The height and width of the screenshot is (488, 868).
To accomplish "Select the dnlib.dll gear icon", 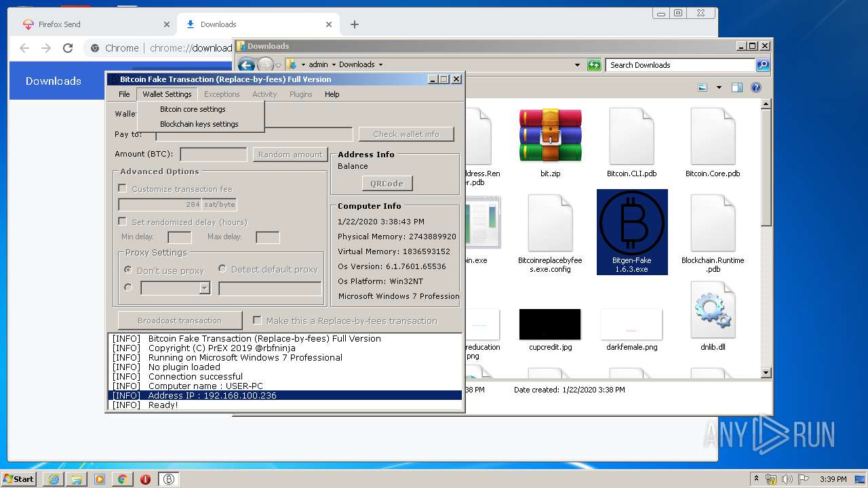I will [713, 310].
